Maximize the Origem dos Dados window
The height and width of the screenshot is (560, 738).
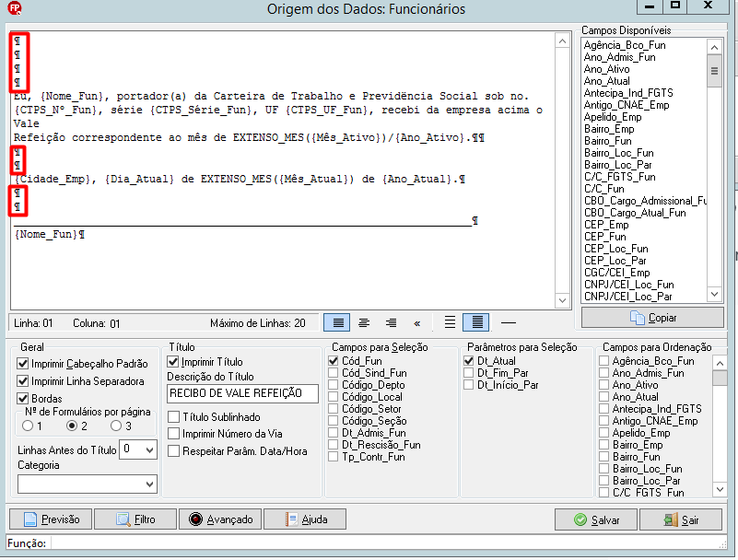(x=675, y=6)
